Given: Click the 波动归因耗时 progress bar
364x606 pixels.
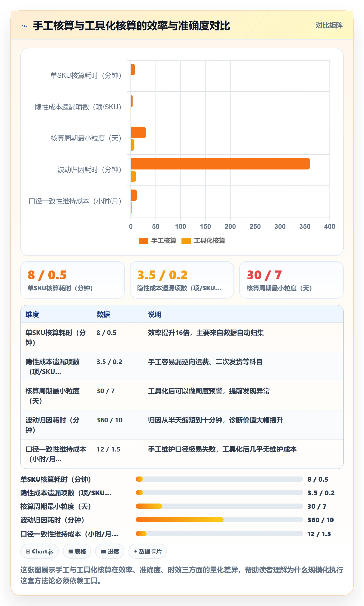Looking at the screenshot, I should (x=219, y=520).
